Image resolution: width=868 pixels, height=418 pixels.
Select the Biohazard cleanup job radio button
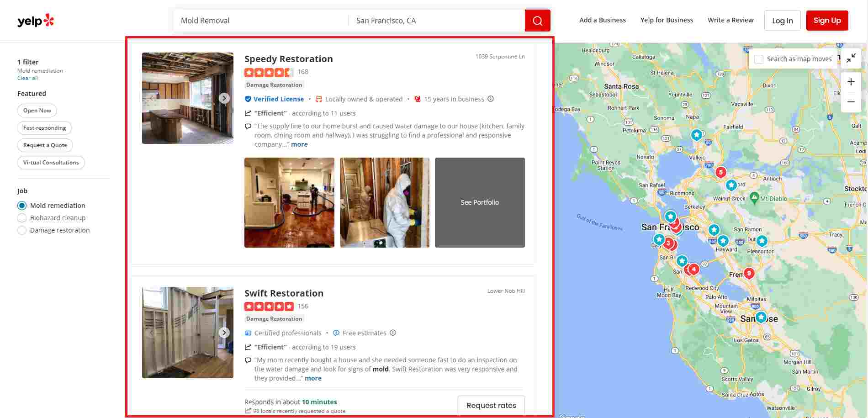22,218
